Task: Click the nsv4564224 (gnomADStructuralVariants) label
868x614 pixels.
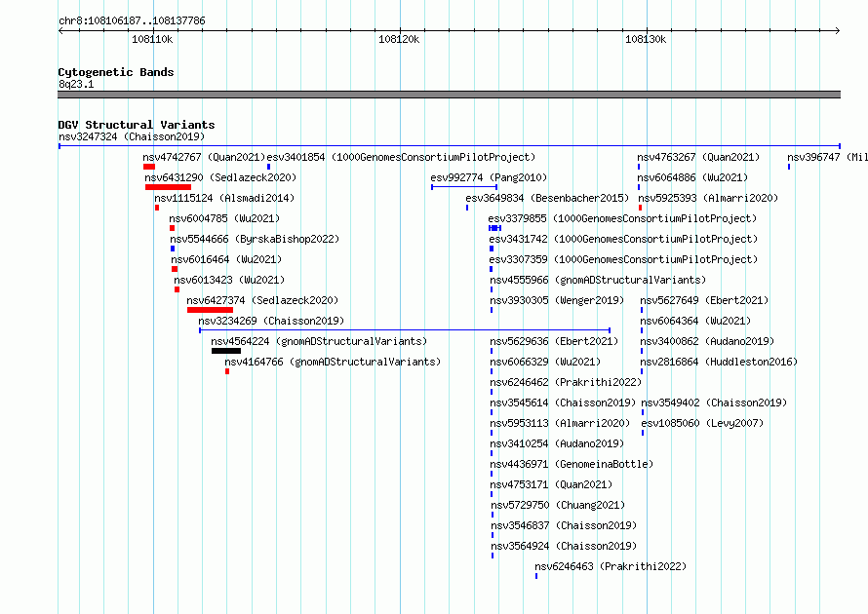Action: [320, 341]
